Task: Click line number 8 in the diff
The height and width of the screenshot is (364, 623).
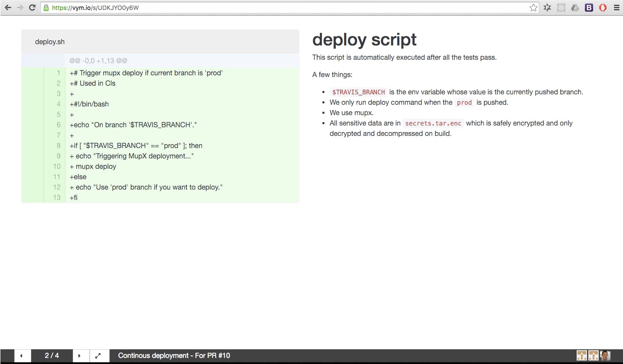Action: (x=58, y=145)
